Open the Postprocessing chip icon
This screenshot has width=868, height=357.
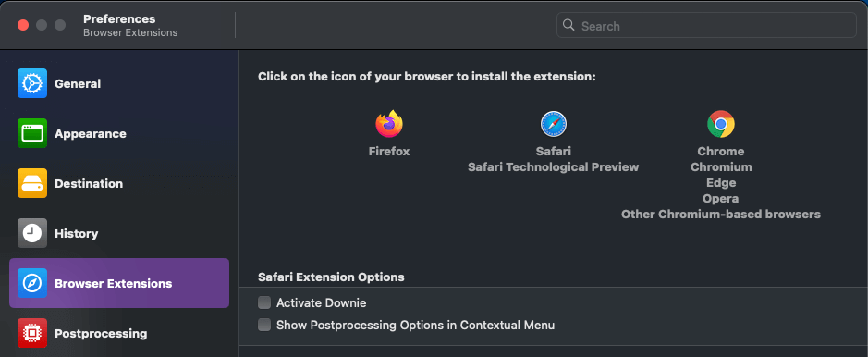(32, 333)
